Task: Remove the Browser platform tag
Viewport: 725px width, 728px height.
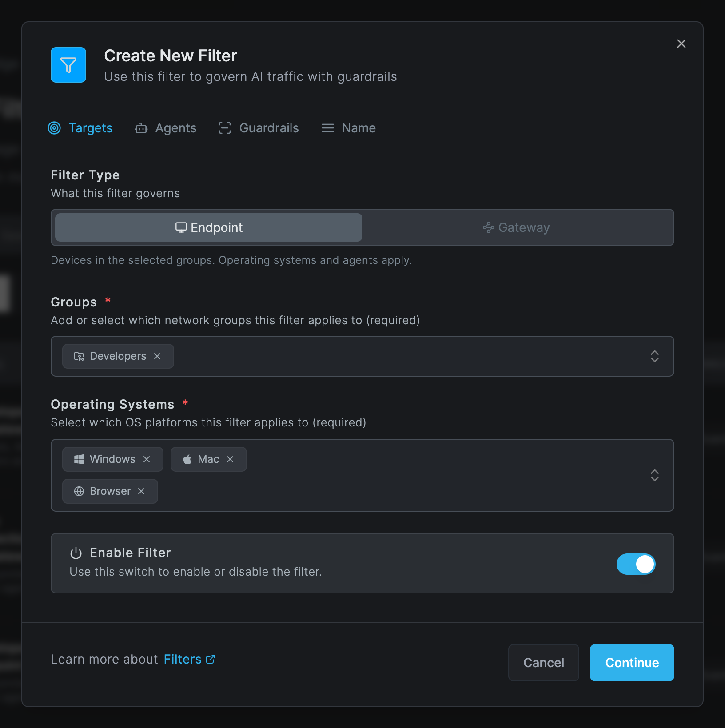Action: point(141,491)
